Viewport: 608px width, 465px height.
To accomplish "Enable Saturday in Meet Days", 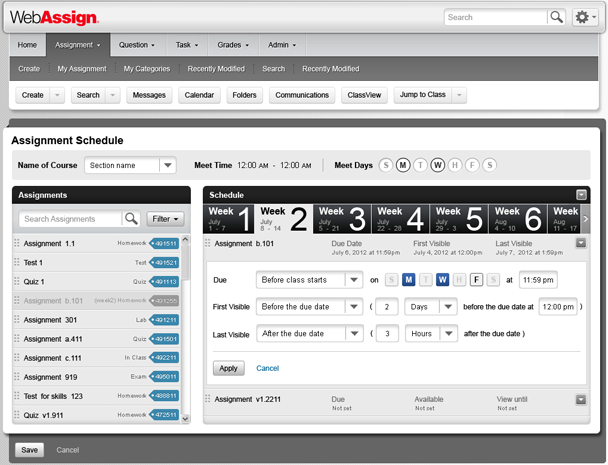I will point(489,165).
